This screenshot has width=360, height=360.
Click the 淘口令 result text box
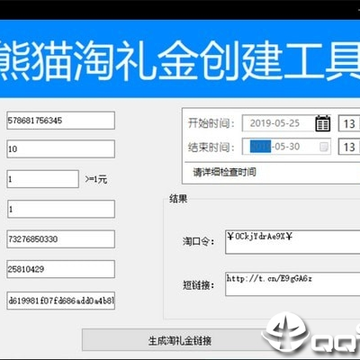[293, 242]
